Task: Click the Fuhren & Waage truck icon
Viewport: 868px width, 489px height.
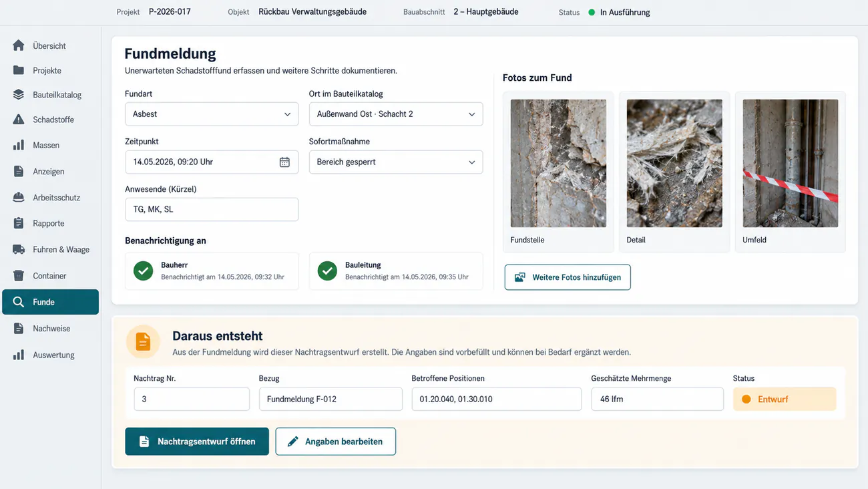Action: click(19, 249)
